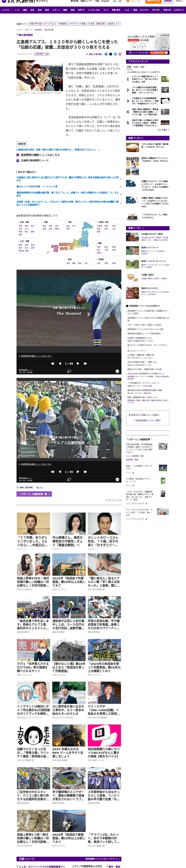This screenshot has height=868, width=186.
Task: Save article with 保存して後で読む bookmark button
Action: click(x=94, y=54)
